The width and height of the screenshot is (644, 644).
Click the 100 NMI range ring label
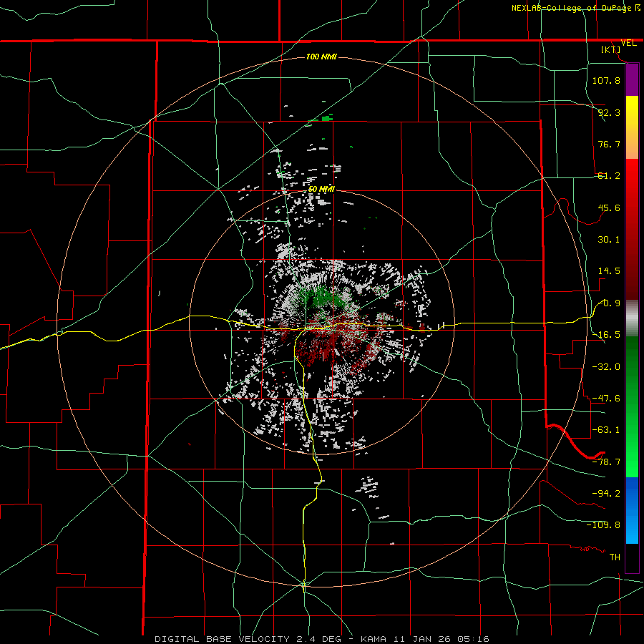click(321, 57)
